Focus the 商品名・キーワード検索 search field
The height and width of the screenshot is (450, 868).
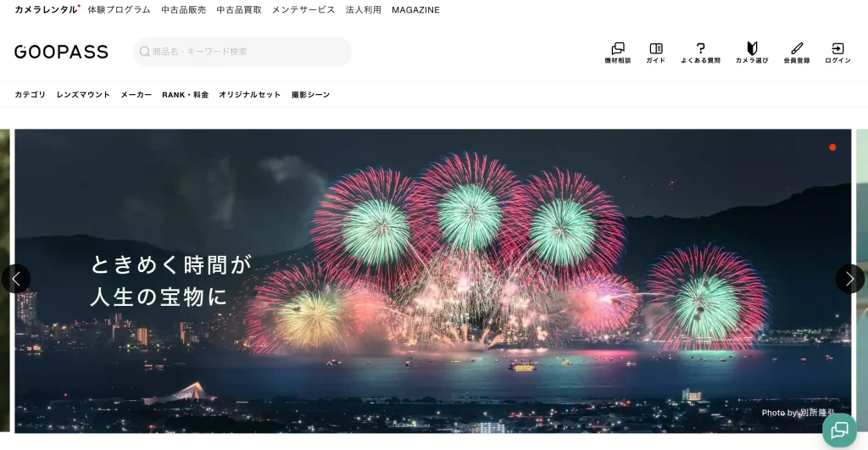pos(242,52)
